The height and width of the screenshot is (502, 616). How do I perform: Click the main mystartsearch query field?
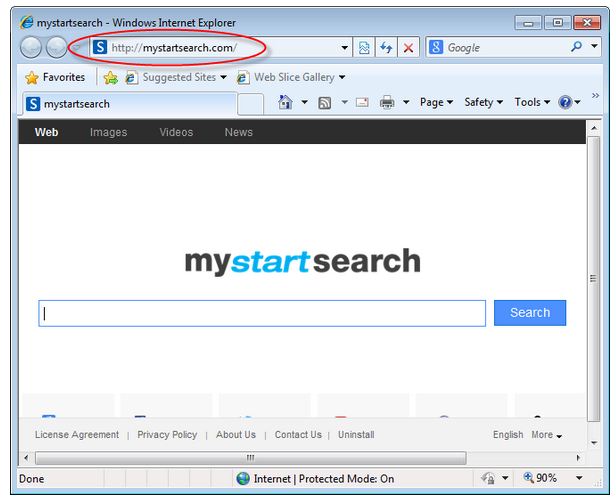coord(262,313)
